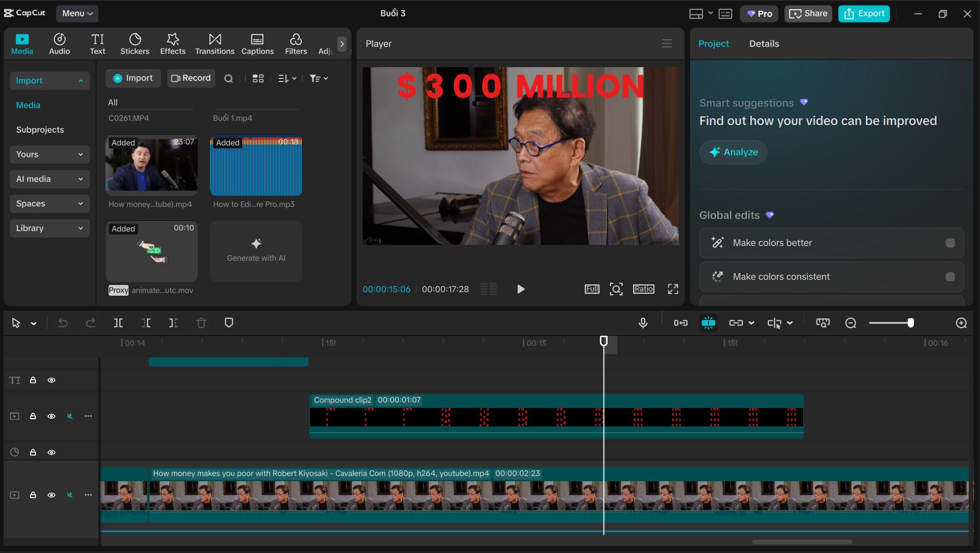The image size is (980, 553).
Task: Open the Captions panel
Action: (x=257, y=44)
